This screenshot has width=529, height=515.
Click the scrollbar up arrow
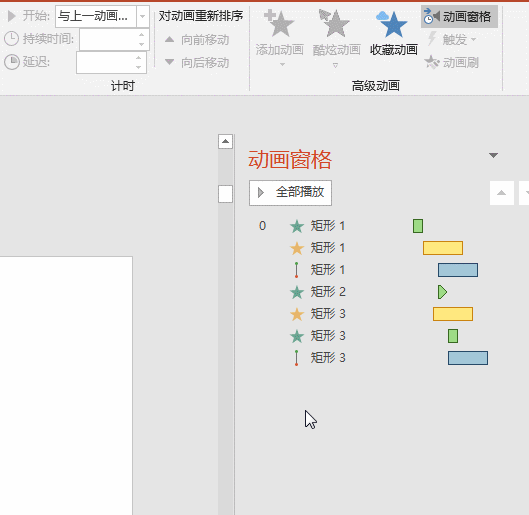(225, 141)
